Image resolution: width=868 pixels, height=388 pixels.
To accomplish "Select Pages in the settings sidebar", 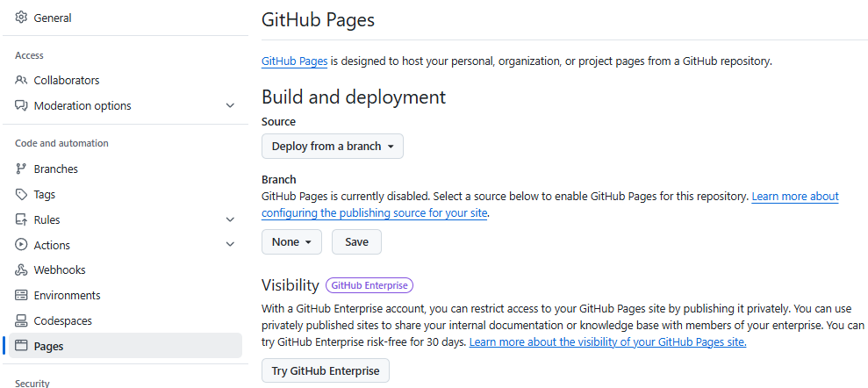I will pyautogui.click(x=48, y=346).
